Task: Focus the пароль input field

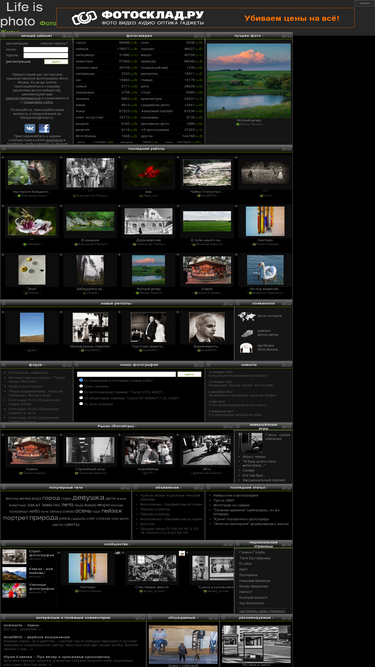Action: (x=45, y=55)
